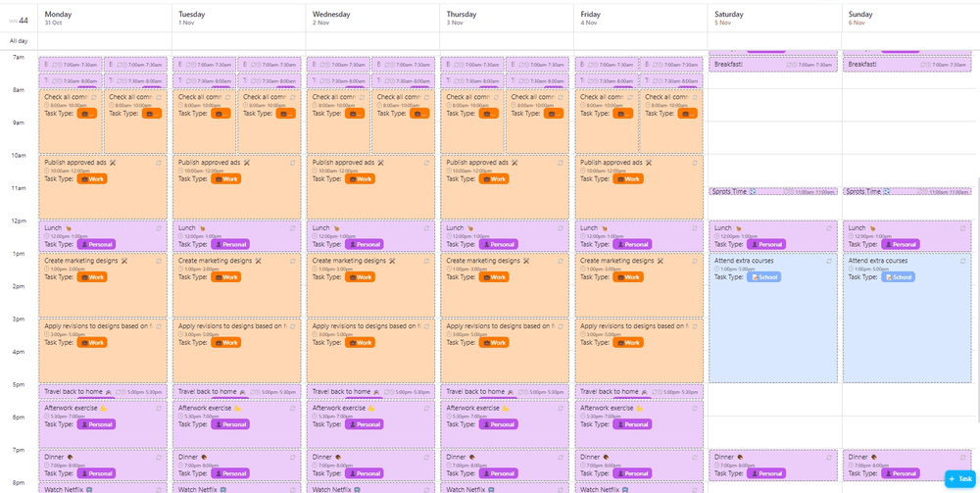Click the School tag on Saturday's Attend extra courses
Viewport: 980px width, 493px height.
pos(761,277)
